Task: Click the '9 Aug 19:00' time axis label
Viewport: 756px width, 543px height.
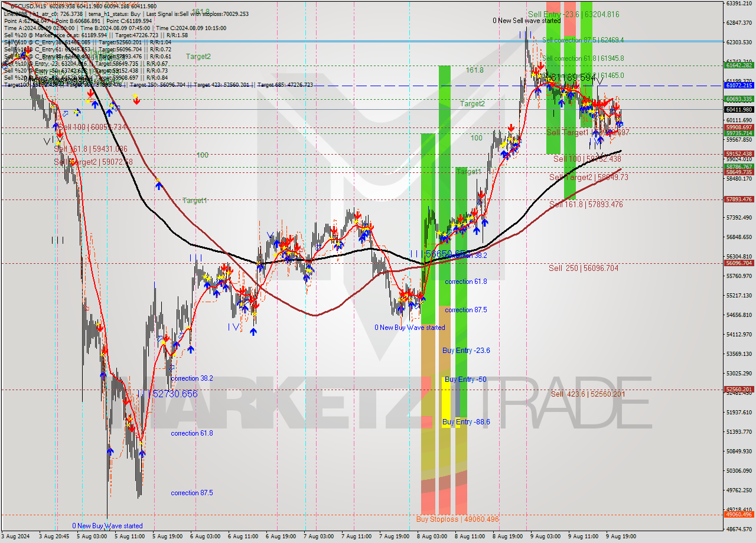Action: click(x=621, y=537)
